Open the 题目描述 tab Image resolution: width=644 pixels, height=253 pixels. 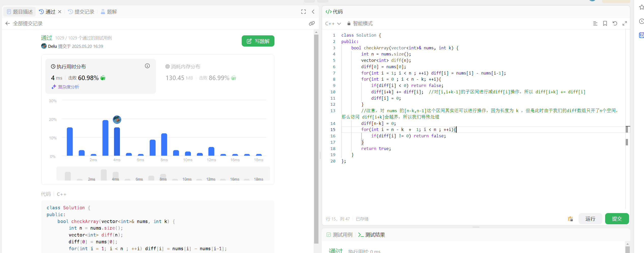[x=20, y=12]
